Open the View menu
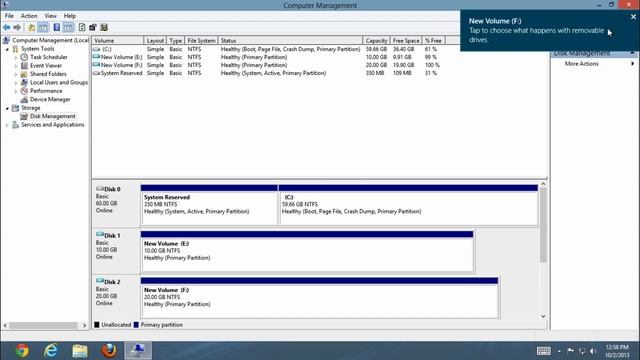 51,16
